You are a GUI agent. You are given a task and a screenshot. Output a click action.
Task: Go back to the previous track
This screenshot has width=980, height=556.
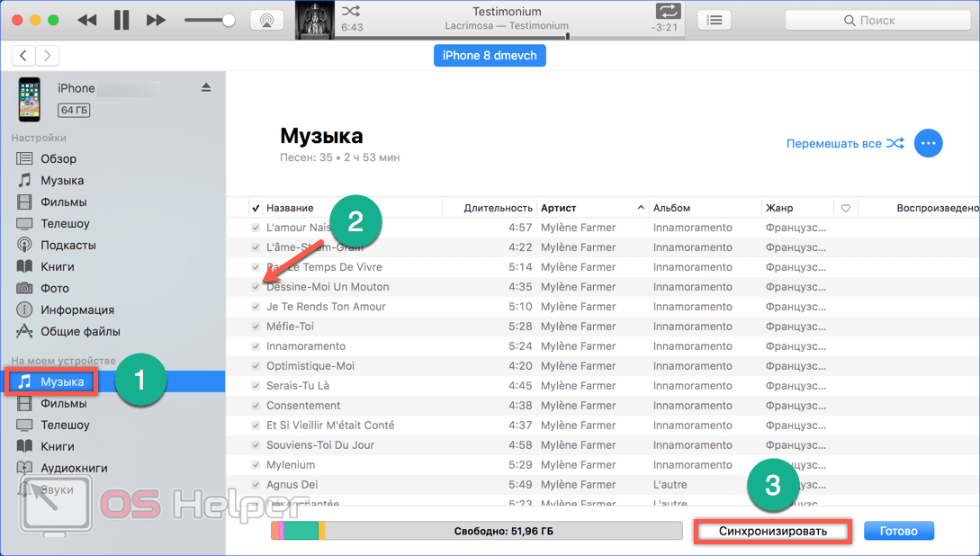click(87, 20)
